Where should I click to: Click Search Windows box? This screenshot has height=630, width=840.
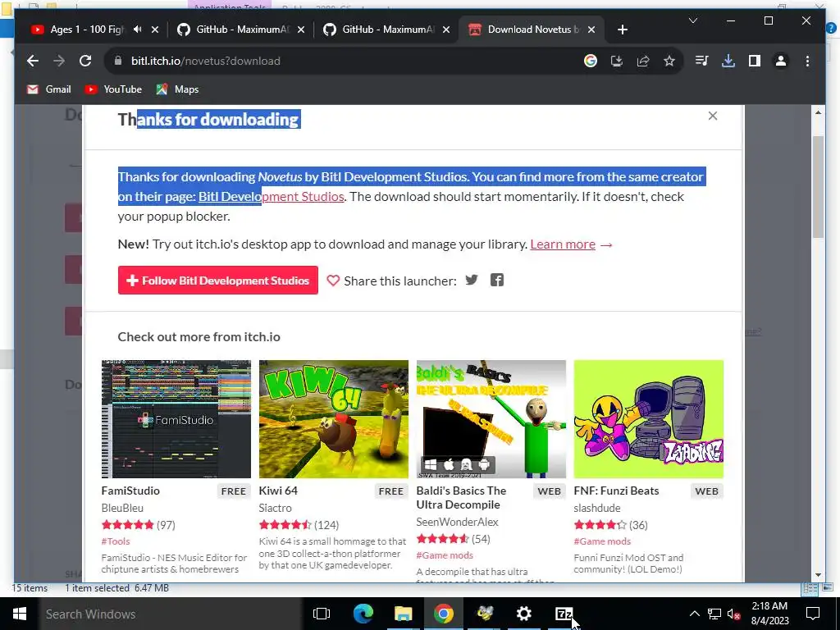(x=171, y=614)
